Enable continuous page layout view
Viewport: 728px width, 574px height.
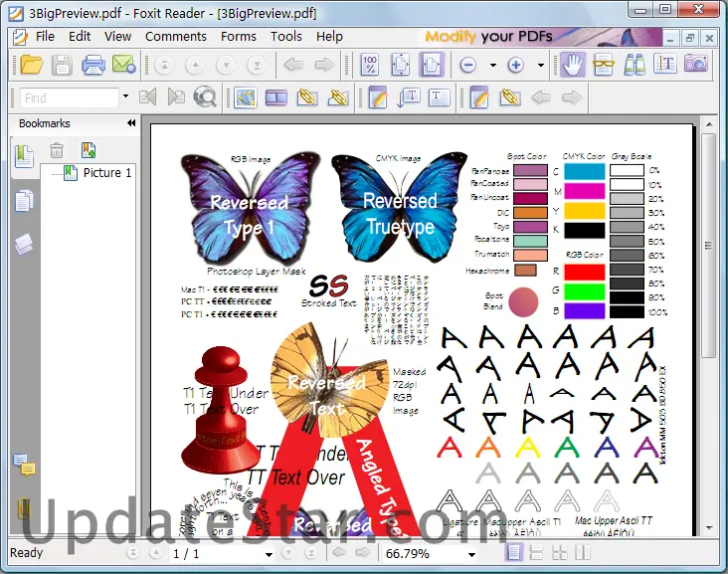point(536,553)
